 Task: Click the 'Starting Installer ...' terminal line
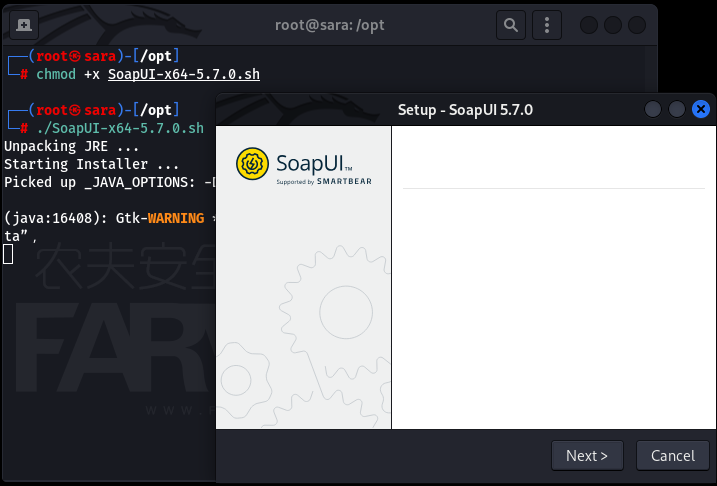91,164
